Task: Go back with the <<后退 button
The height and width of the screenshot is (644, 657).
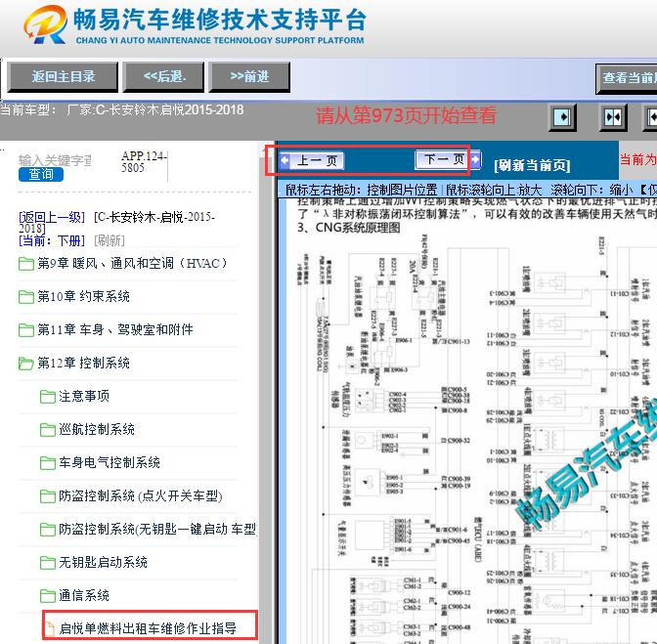Action: [163, 76]
